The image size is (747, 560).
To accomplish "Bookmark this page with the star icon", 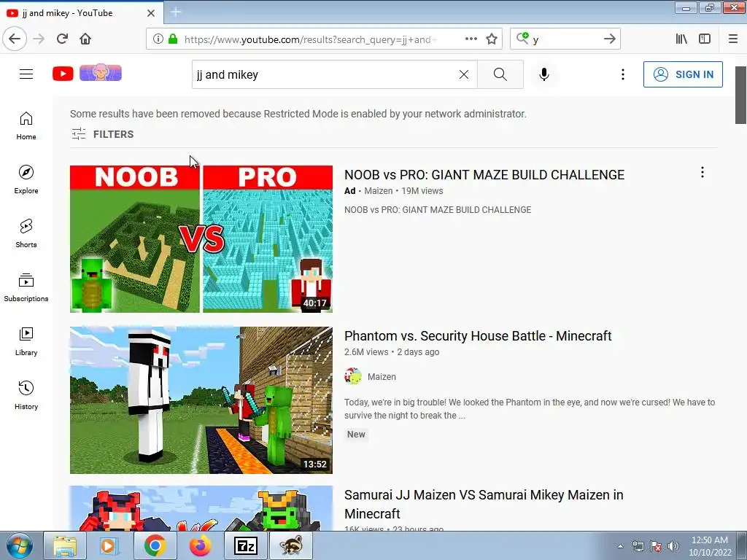I will tap(492, 39).
